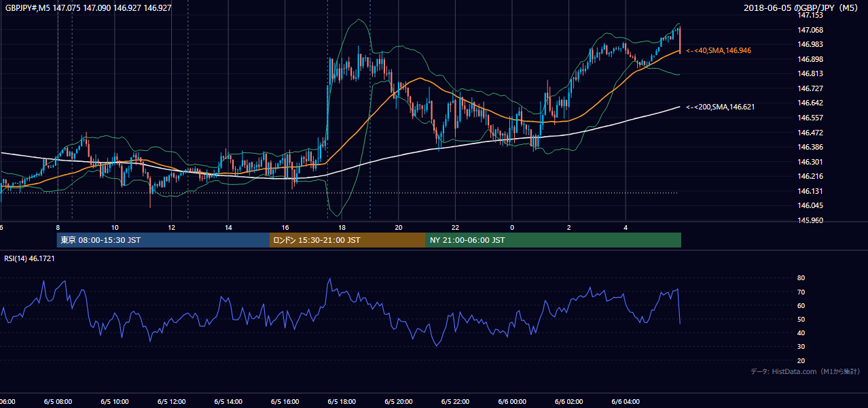Click price axis value 146.301
The height and width of the screenshot is (408, 868).
[811, 162]
